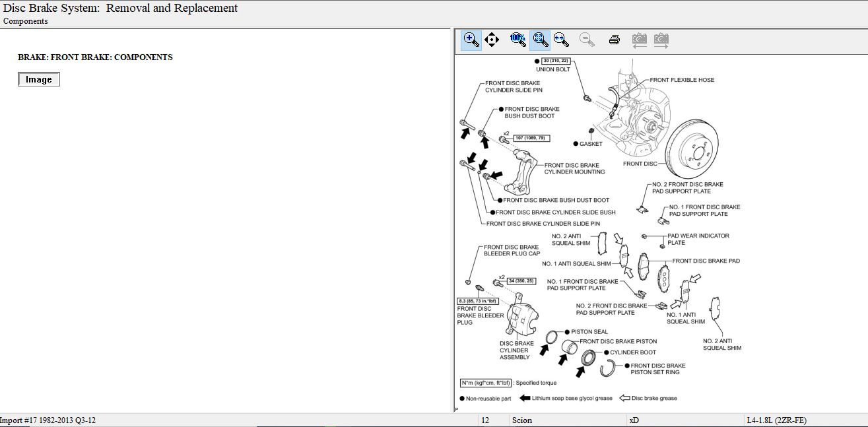
Task: Click the Disc brake grease legend
Action: tap(654, 399)
